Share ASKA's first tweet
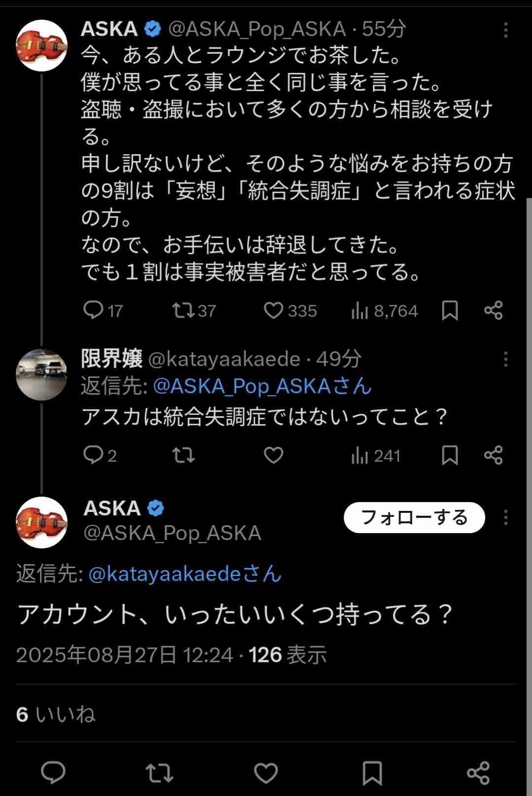532x796 pixels. tap(493, 310)
